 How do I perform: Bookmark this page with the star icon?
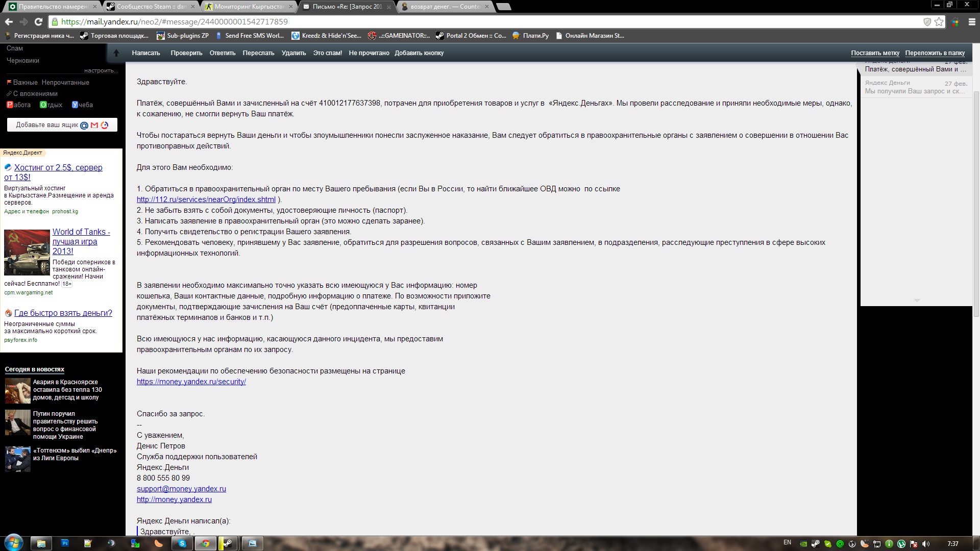[x=939, y=22]
